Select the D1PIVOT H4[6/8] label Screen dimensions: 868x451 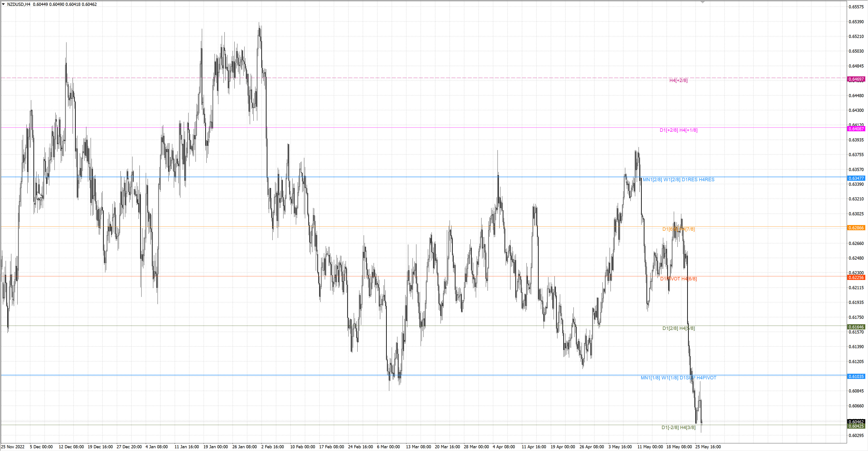point(678,279)
